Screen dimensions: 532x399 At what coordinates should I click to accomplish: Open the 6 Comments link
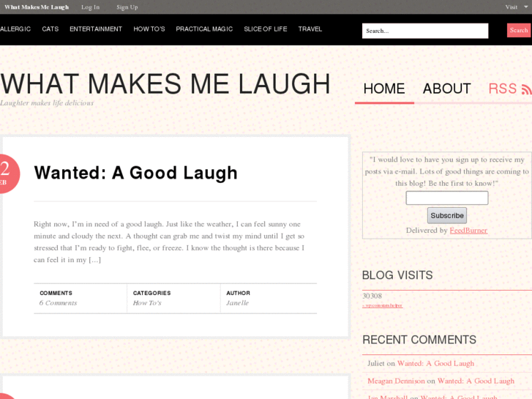[58, 303]
